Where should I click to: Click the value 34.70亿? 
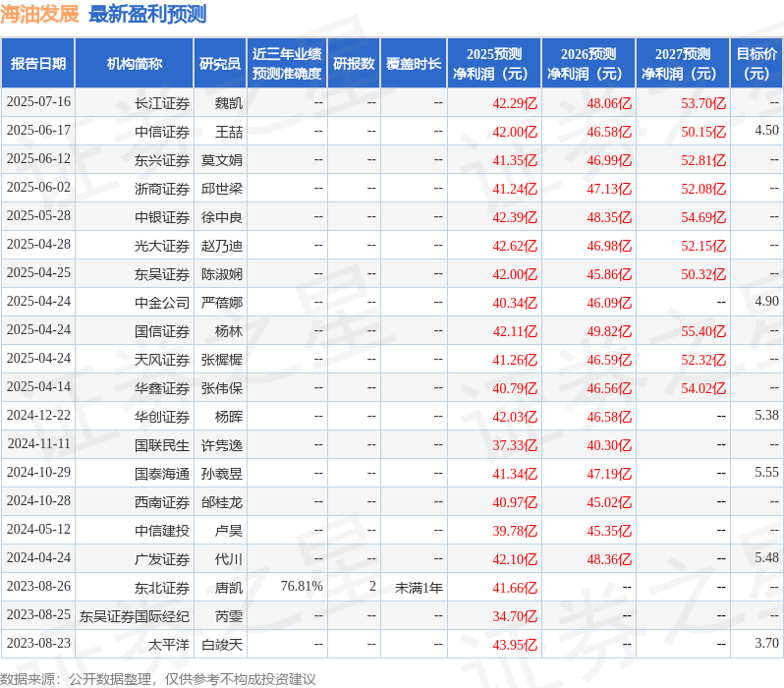click(515, 617)
